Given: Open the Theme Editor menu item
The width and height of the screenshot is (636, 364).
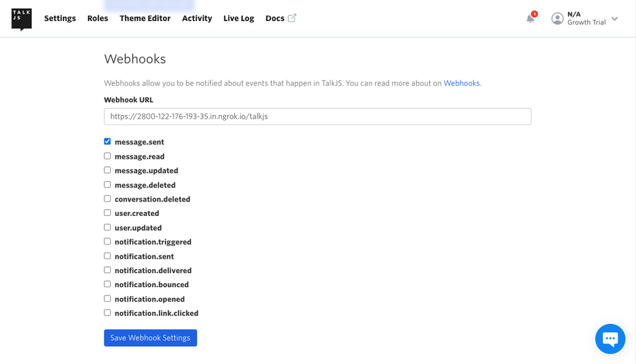Looking at the screenshot, I should point(145,18).
